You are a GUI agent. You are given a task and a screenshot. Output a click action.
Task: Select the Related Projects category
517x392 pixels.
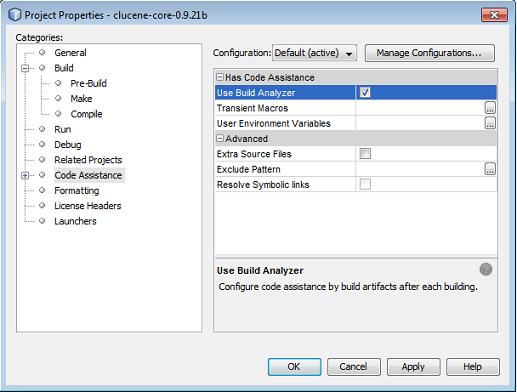click(x=88, y=160)
